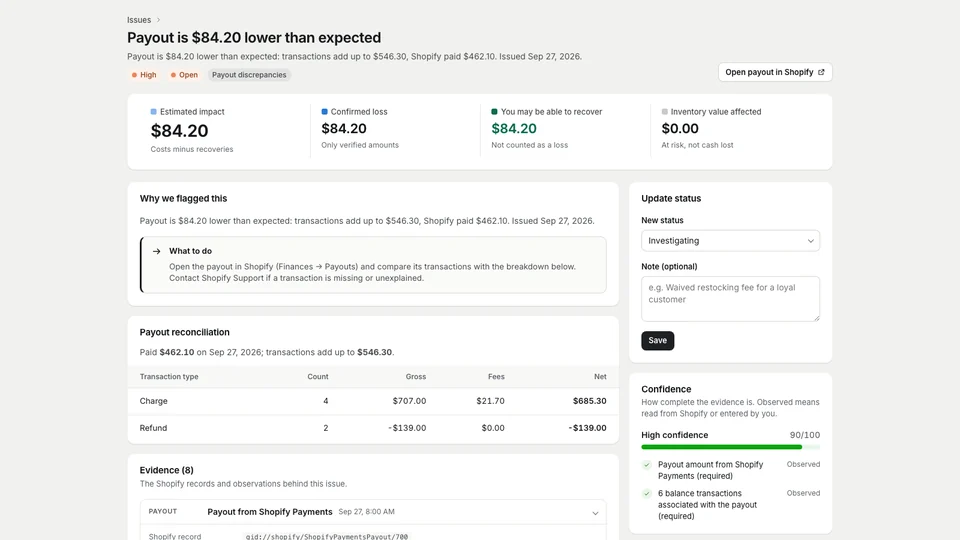The image size is (960, 540).
Task: Click the green recover legend square
Action: pyautogui.click(x=494, y=111)
